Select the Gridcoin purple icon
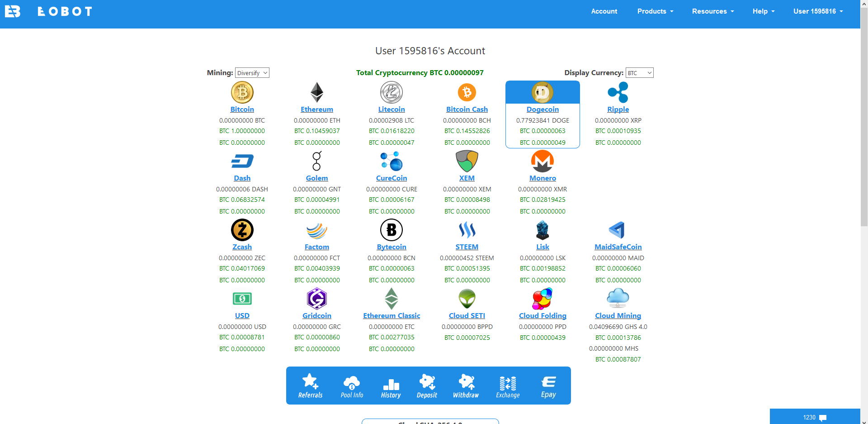868x424 pixels. click(x=317, y=299)
